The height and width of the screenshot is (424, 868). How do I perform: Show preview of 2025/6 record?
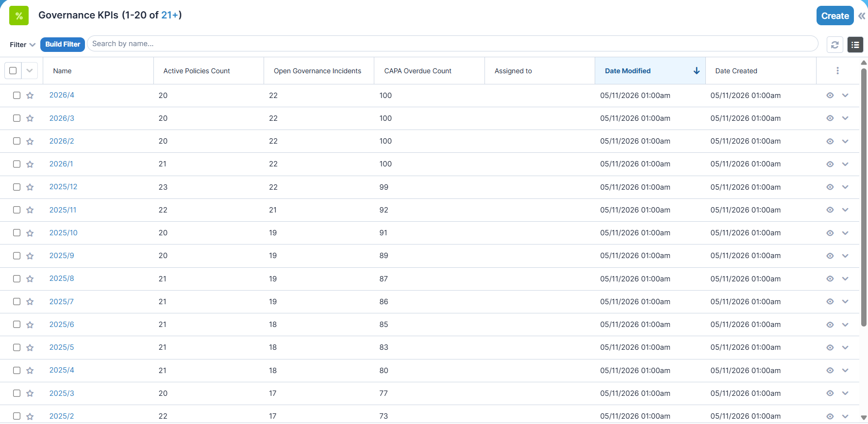(x=830, y=325)
